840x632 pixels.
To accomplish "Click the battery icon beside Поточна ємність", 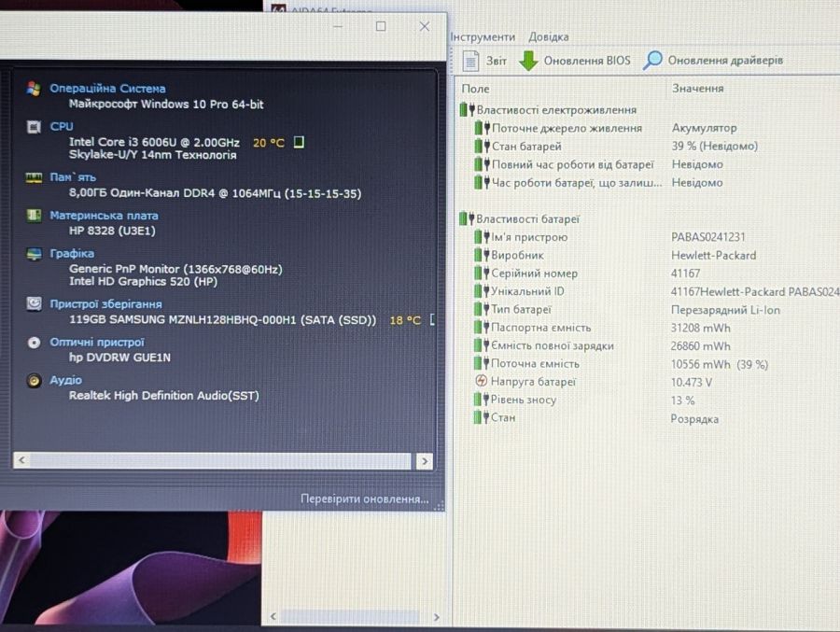I will (482, 363).
